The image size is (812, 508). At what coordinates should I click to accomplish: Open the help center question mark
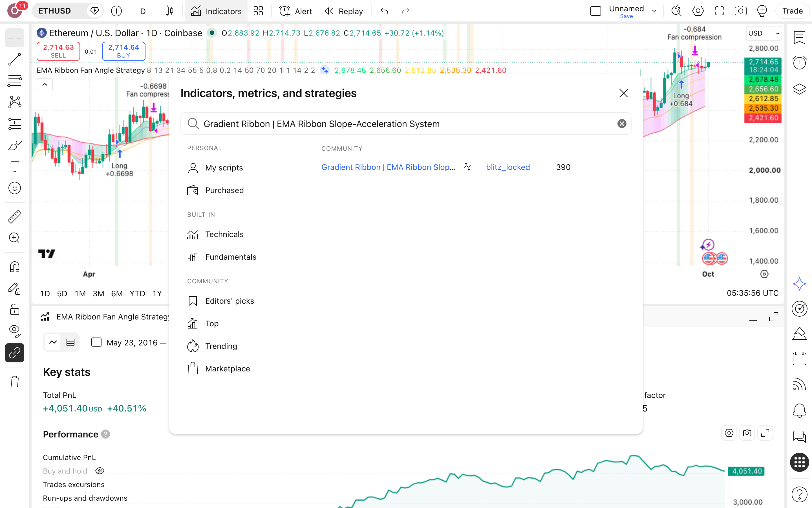800,494
